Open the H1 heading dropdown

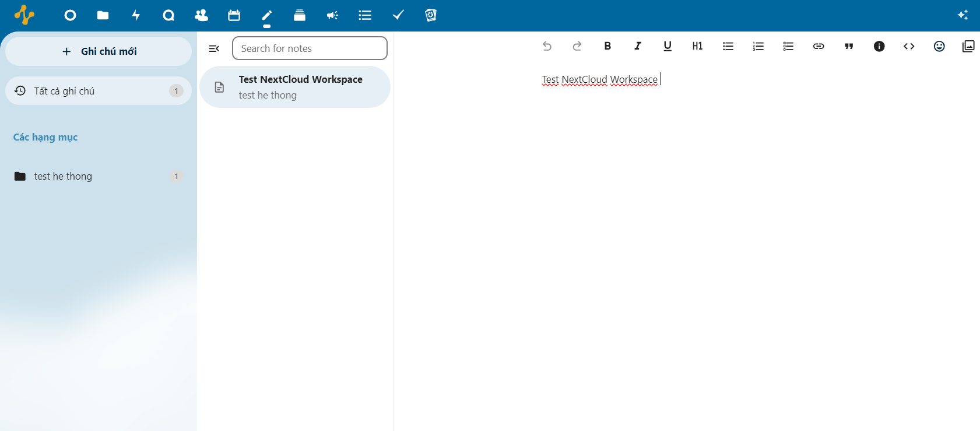coord(698,46)
